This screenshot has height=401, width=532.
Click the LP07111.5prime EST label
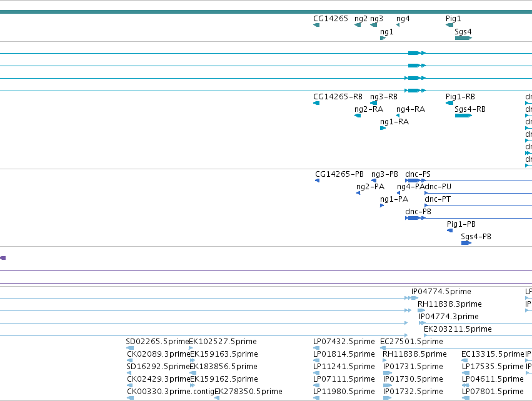(x=344, y=379)
